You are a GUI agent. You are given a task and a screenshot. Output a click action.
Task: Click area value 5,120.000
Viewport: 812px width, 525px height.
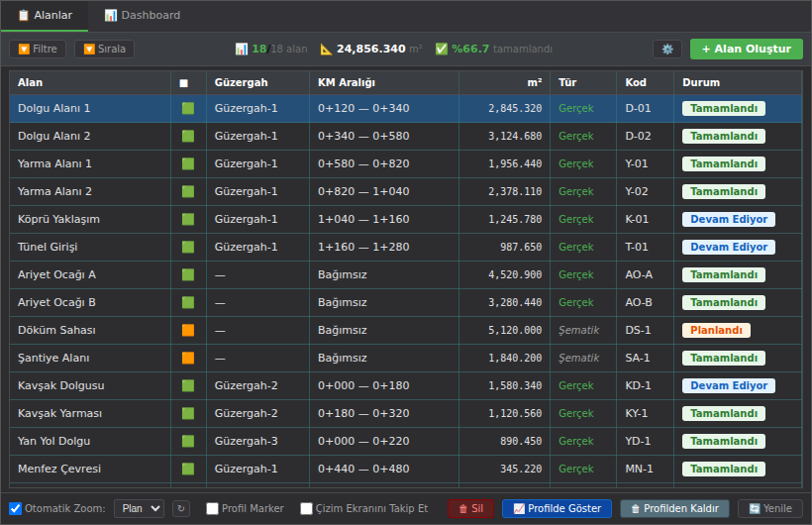pos(515,330)
